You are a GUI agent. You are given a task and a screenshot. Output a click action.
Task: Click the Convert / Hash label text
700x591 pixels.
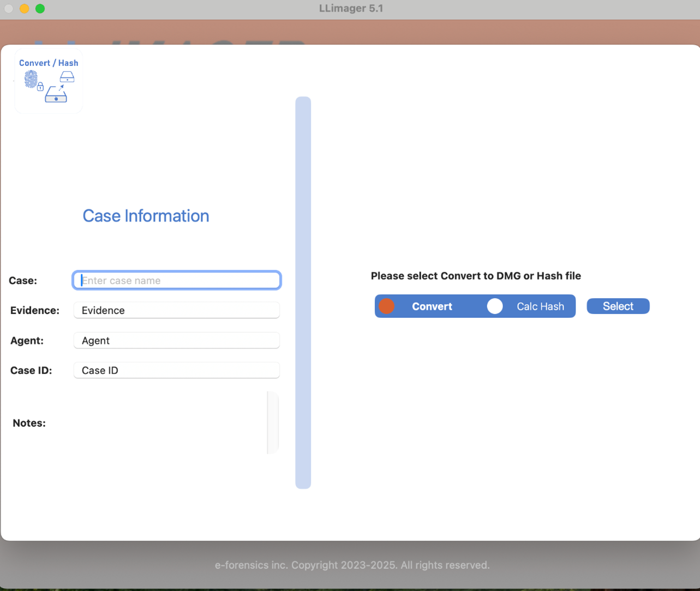tap(48, 63)
